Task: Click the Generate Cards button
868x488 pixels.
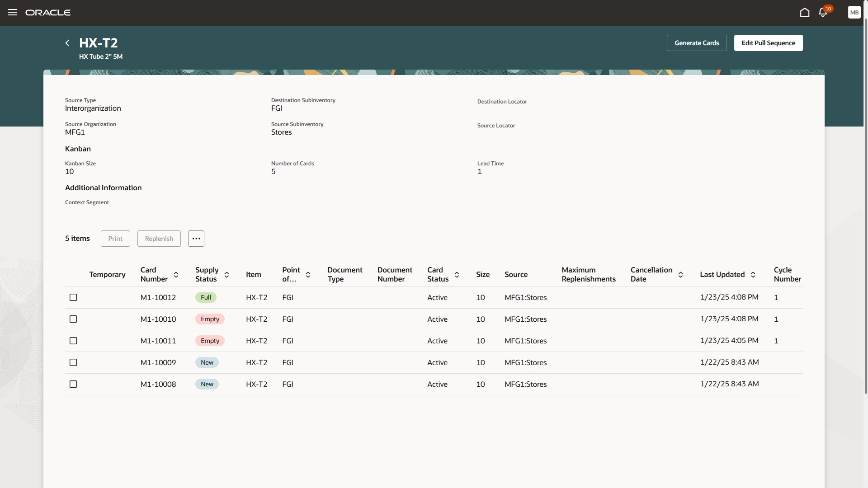Action: 697,42
